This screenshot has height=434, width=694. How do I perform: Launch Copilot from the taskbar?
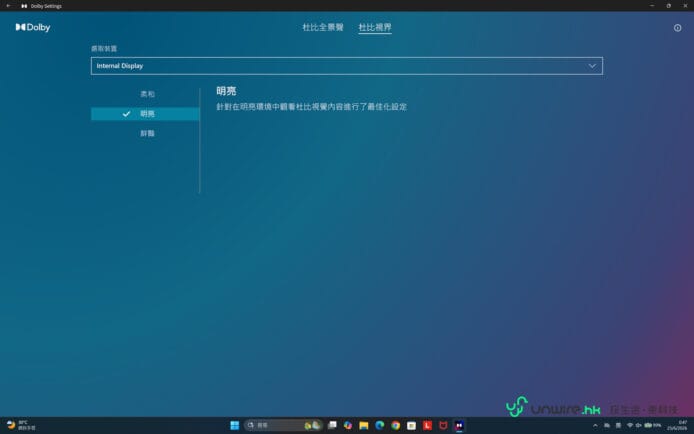coord(348,425)
